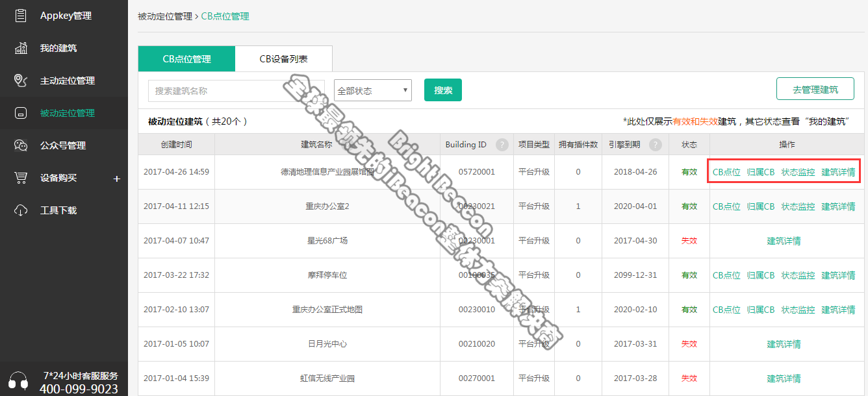This screenshot has height=396, width=868.
Task: Click the 公众号管理 WeChat icon
Action: pos(21,145)
